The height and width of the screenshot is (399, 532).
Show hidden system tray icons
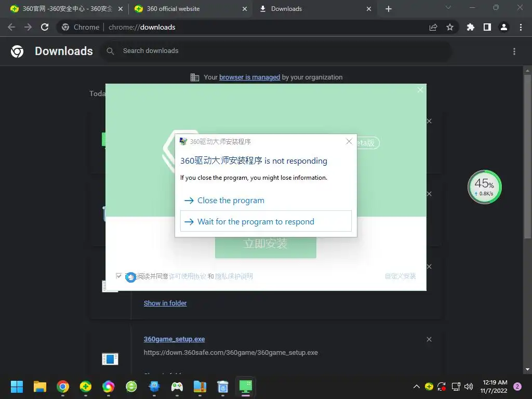pyautogui.click(x=417, y=387)
